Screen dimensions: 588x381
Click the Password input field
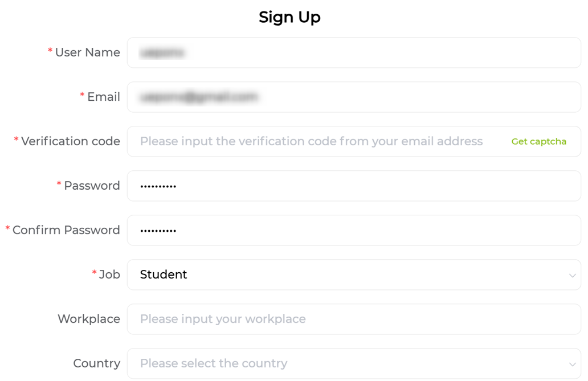click(x=354, y=186)
